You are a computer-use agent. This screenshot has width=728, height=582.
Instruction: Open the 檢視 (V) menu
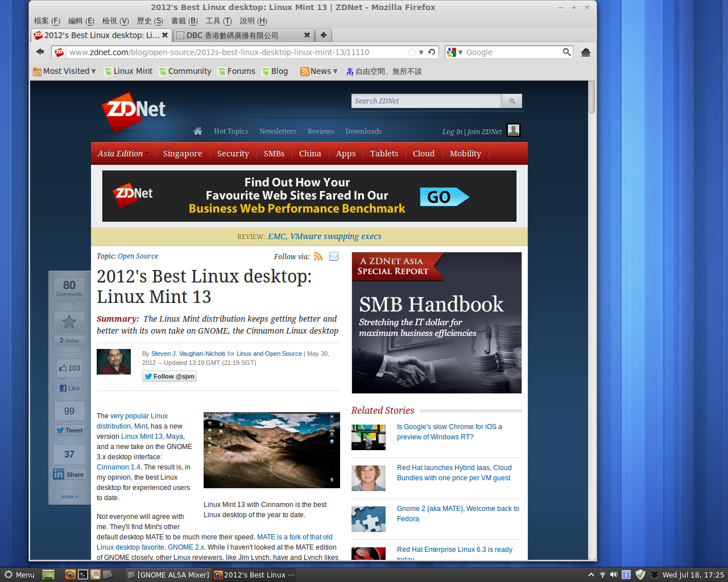point(115,21)
